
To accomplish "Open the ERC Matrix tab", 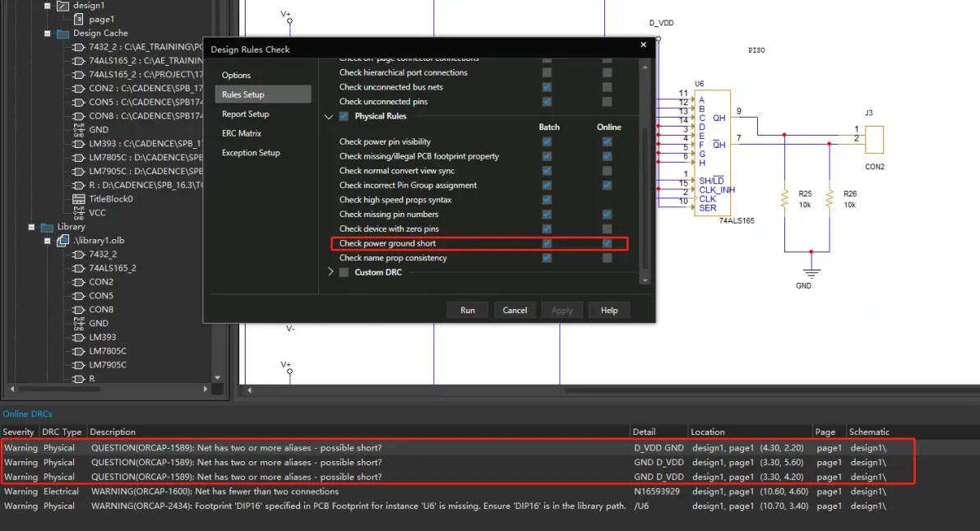I will (x=241, y=133).
